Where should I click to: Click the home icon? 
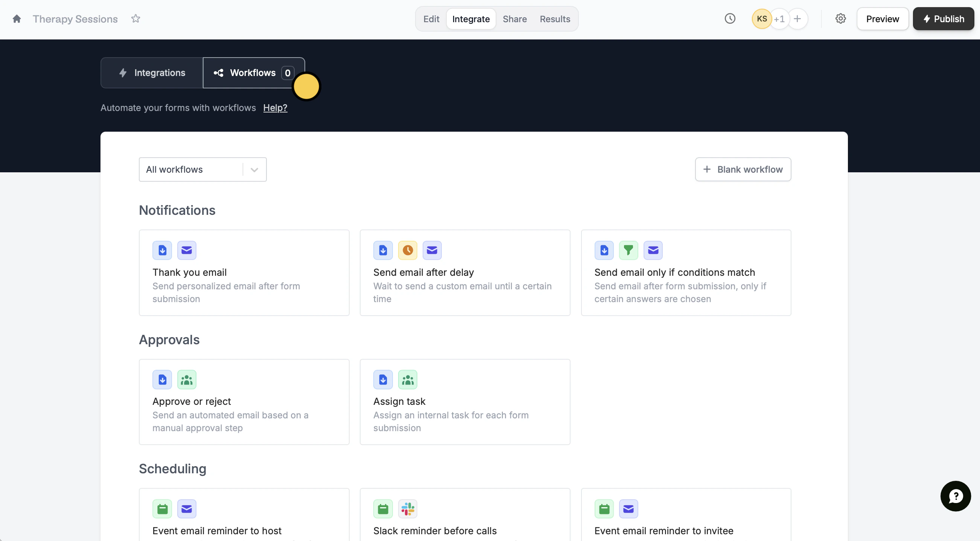(x=16, y=19)
